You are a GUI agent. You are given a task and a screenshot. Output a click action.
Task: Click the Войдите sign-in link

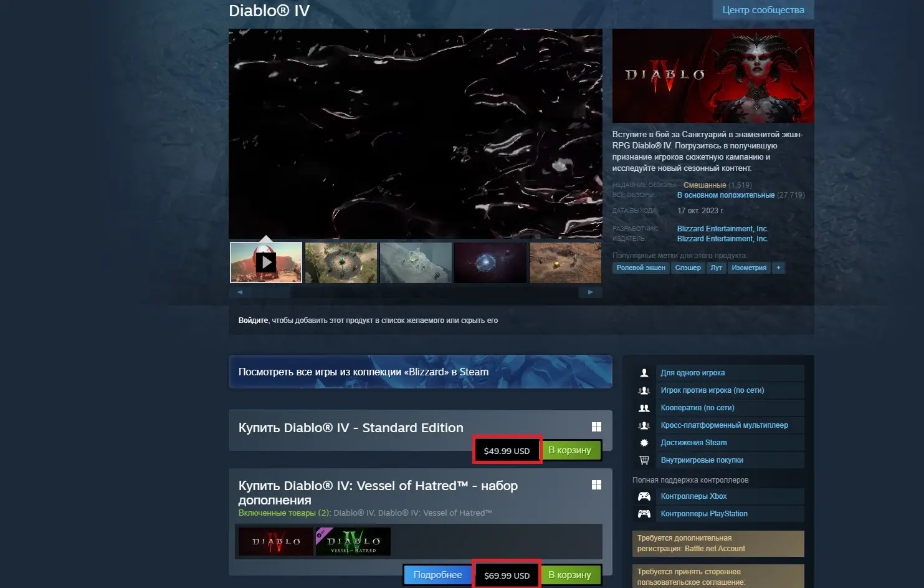[x=253, y=321]
